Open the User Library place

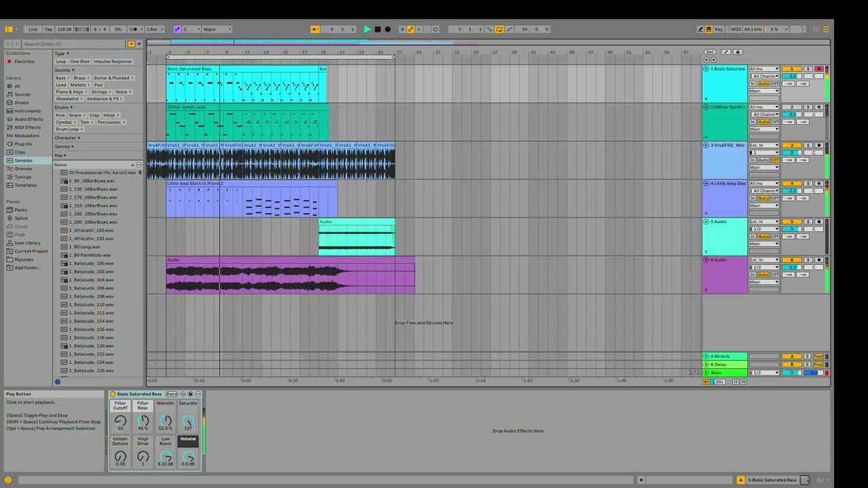[x=27, y=243]
